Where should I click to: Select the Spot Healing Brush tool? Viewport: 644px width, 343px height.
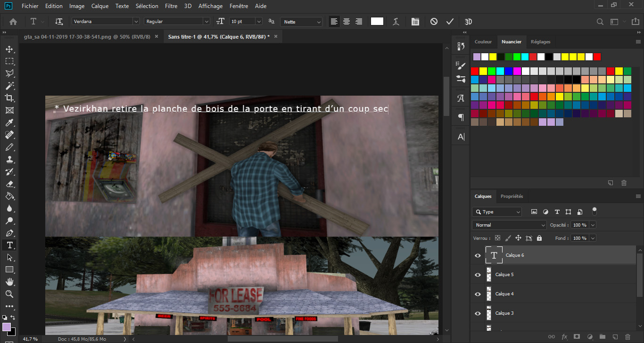[x=9, y=135]
